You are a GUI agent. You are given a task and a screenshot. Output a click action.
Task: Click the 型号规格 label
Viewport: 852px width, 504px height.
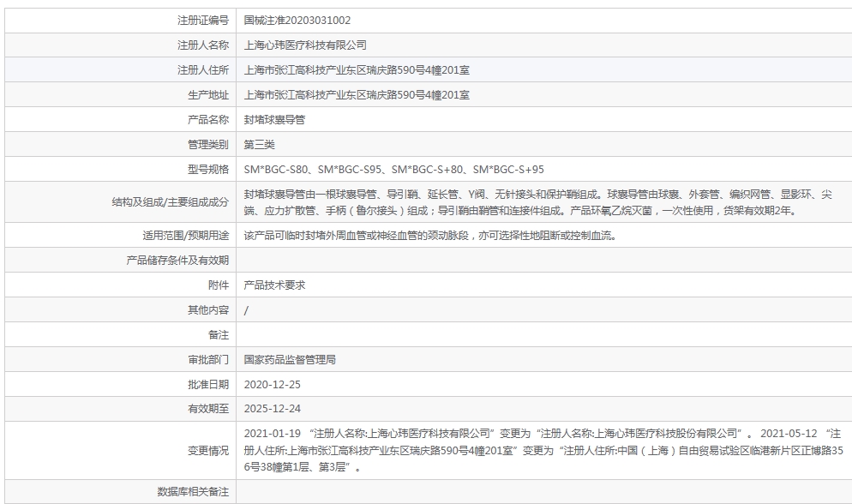(208, 170)
